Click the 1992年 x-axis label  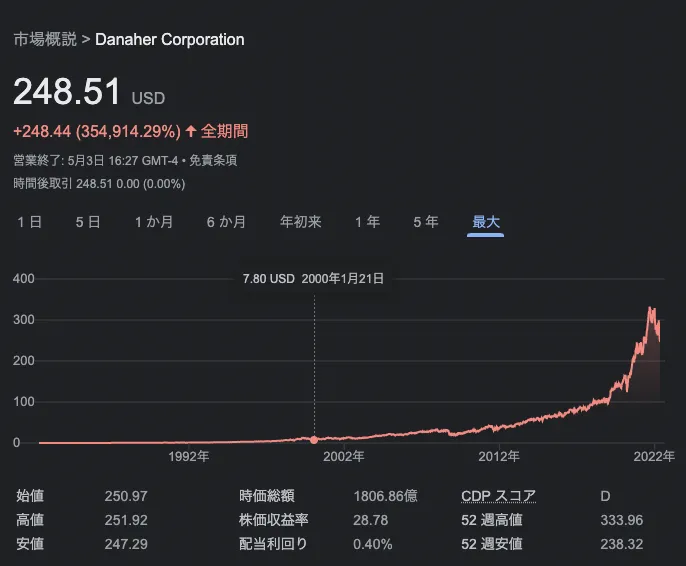click(x=189, y=456)
